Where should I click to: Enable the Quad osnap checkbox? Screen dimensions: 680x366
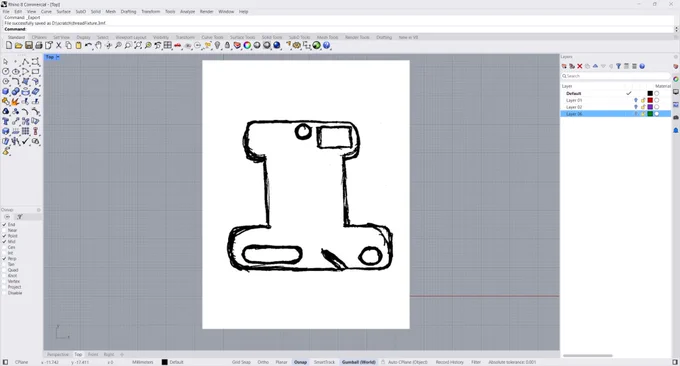coord(4,270)
